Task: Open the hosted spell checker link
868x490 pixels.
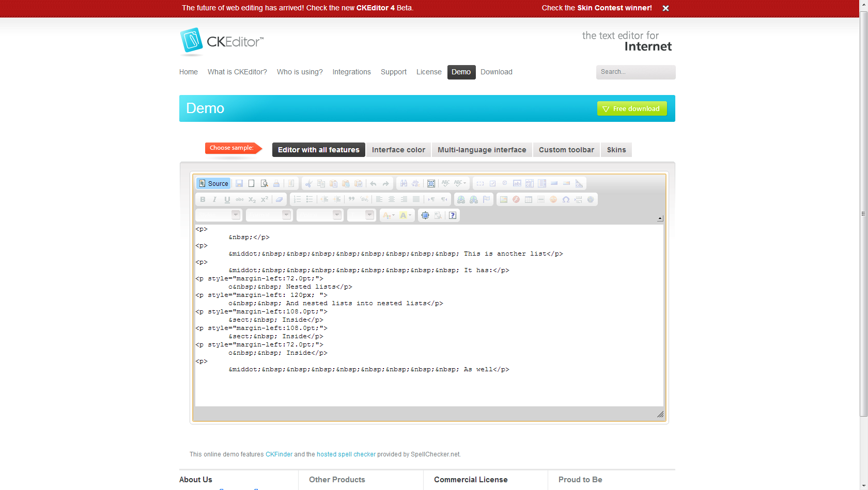Action: (346, 454)
